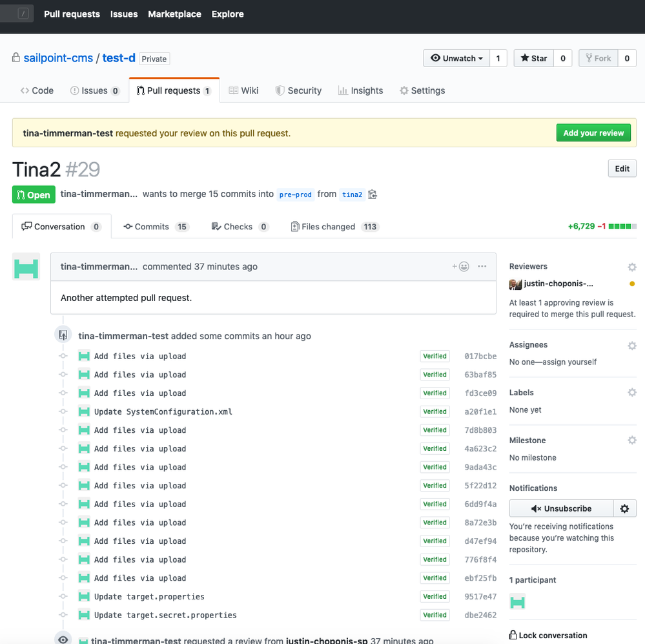
Task: Toggle Star on the repository
Action: pos(533,58)
